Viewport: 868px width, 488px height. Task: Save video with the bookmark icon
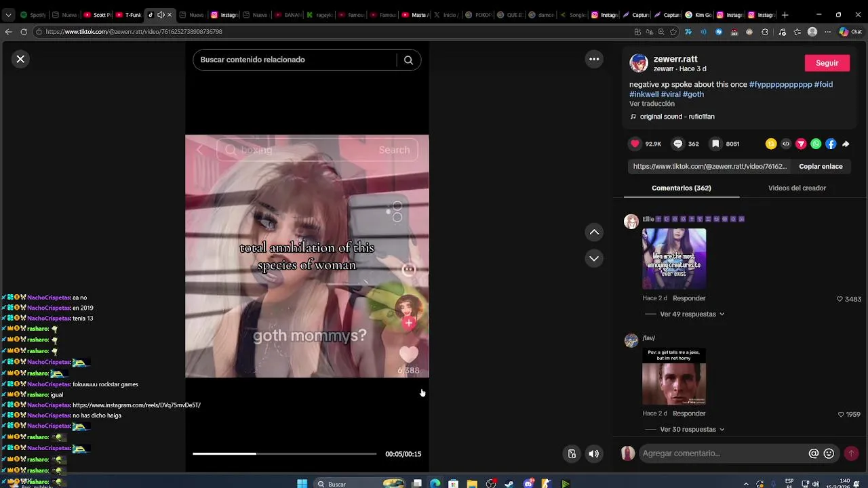point(715,144)
